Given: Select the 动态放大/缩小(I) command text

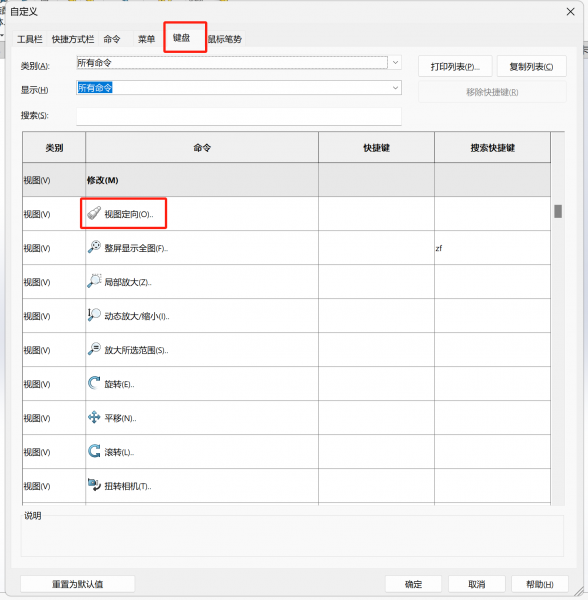Looking at the screenshot, I should 137,316.
